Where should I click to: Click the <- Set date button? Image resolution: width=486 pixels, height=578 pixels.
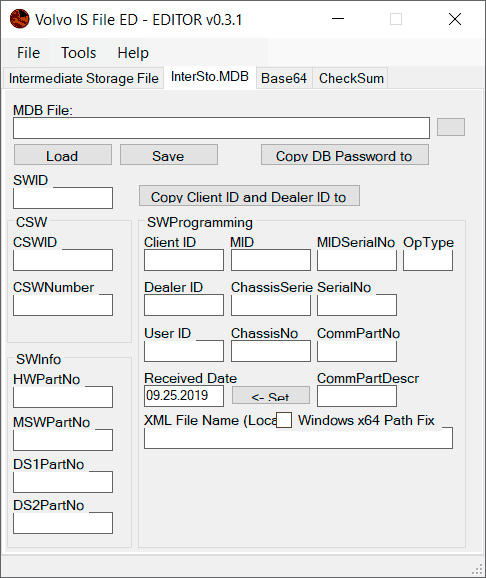(x=271, y=395)
